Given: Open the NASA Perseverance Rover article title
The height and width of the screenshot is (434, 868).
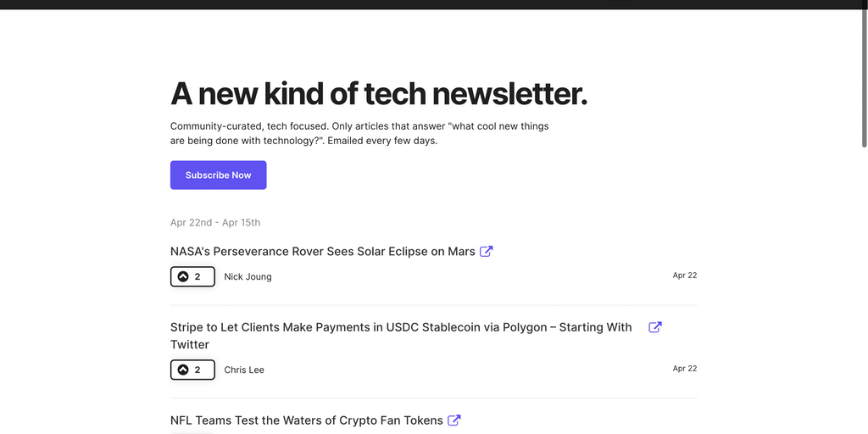Looking at the screenshot, I should click(x=322, y=252).
